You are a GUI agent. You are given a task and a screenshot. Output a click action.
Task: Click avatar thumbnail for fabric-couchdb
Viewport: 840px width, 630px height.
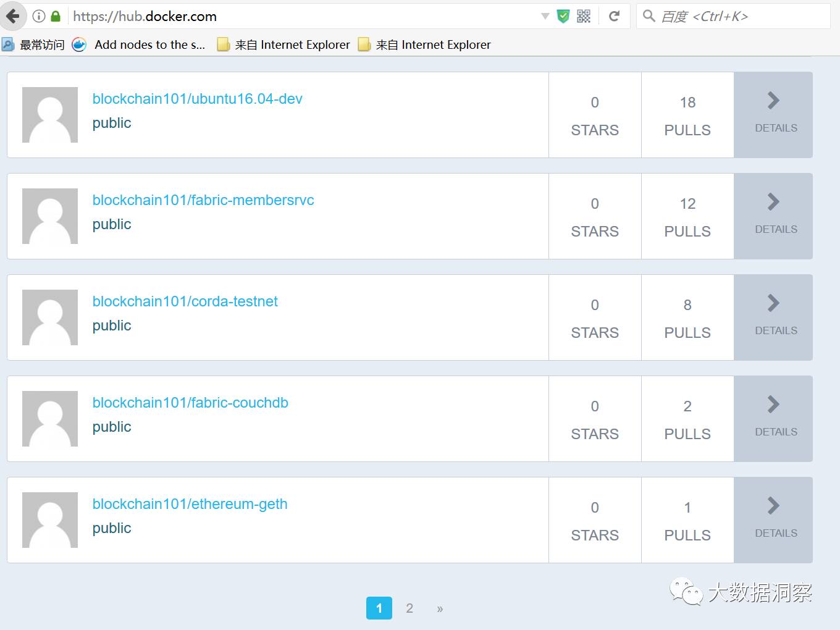[50, 419]
